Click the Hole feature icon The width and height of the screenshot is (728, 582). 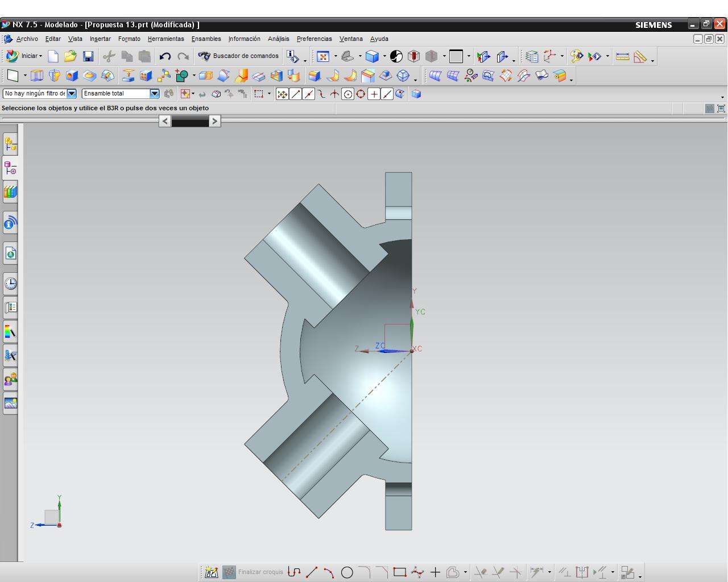[72, 76]
